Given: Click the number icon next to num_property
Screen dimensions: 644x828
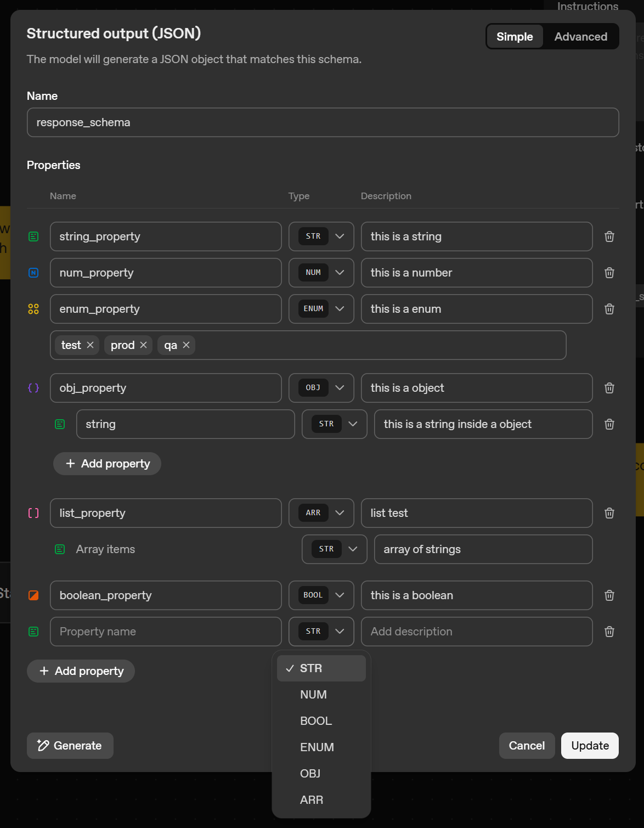Looking at the screenshot, I should (33, 273).
